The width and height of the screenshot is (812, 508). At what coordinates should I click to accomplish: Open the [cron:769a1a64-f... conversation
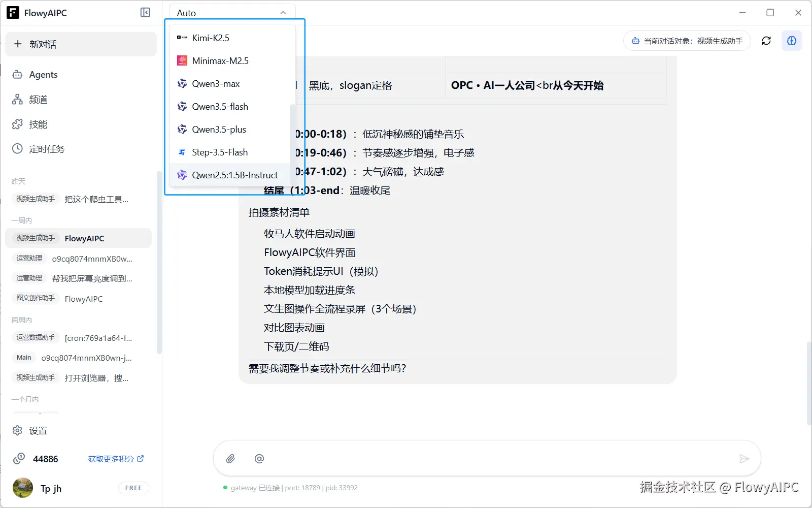tap(78, 338)
